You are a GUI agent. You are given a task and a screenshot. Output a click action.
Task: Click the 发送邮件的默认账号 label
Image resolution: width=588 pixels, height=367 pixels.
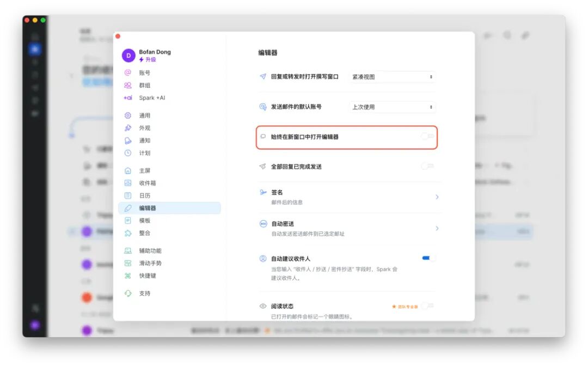click(296, 107)
